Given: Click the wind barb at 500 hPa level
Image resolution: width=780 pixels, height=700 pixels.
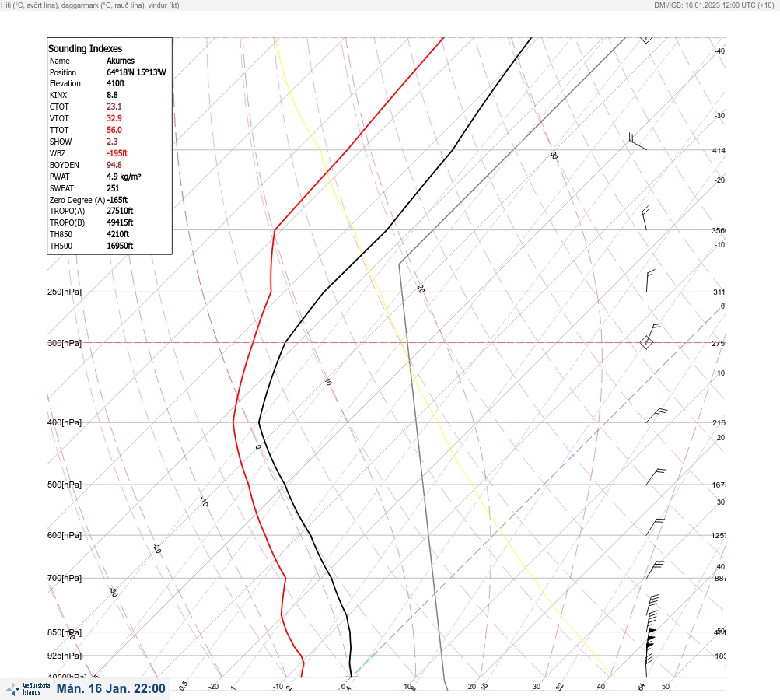Looking at the screenshot, I should [x=656, y=477].
